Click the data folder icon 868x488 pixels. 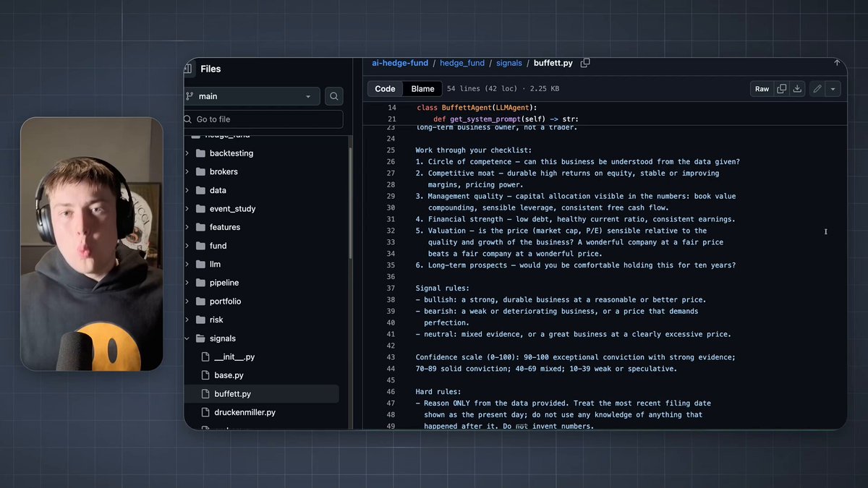(x=200, y=190)
